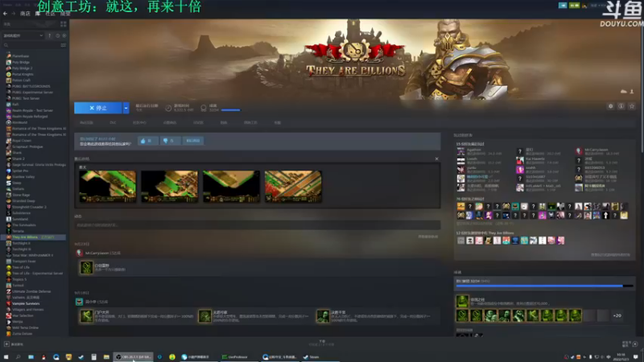The height and width of the screenshot is (362, 644).
Task: Open friend Agathon in friends-who-play list
Action: [473, 150]
